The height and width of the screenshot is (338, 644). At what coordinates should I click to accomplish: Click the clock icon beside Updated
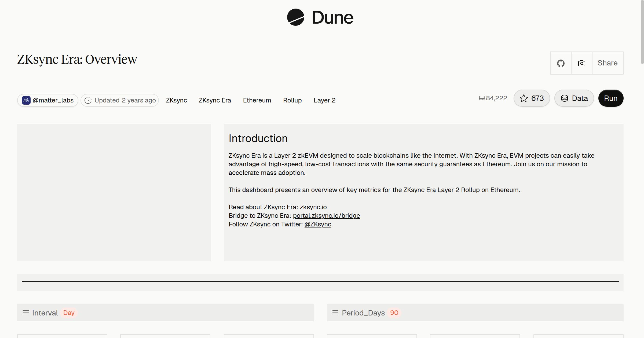point(88,100)
